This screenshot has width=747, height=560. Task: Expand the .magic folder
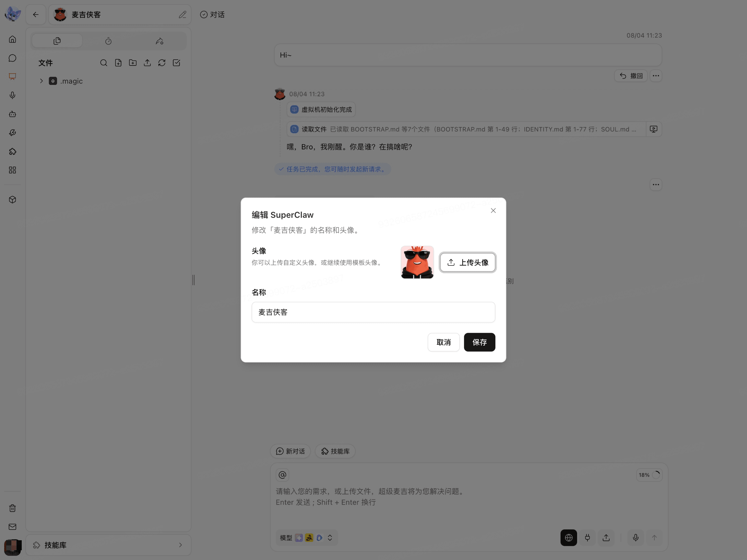coord(41,81)
